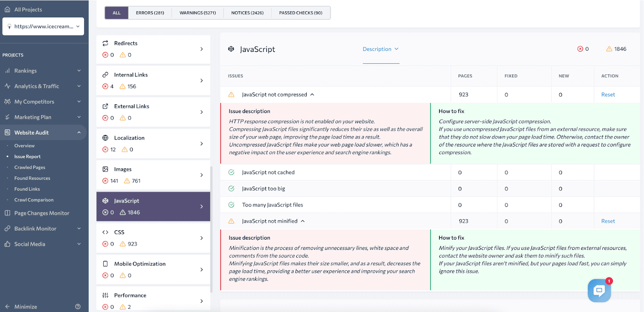Screen dimensions: 644x312
Task: Click the help question mark icon
Action: [78, 306]
